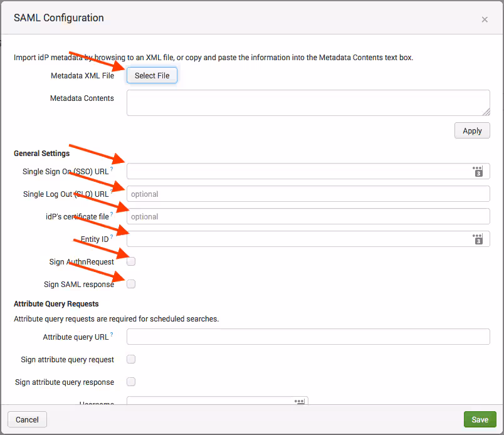Check Sign attribute query response
The height and width of the screenshot is (435, 504).
130,382
